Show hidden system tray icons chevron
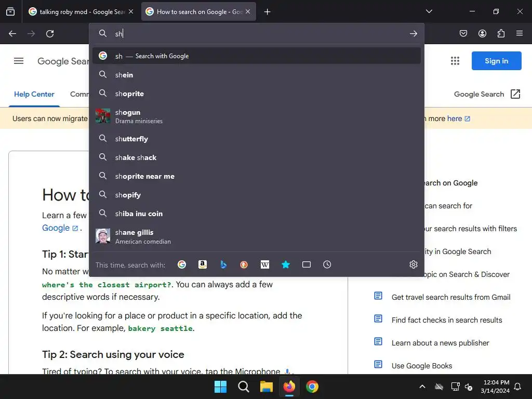This screenshot has height=399, width=532. point(422,387)
